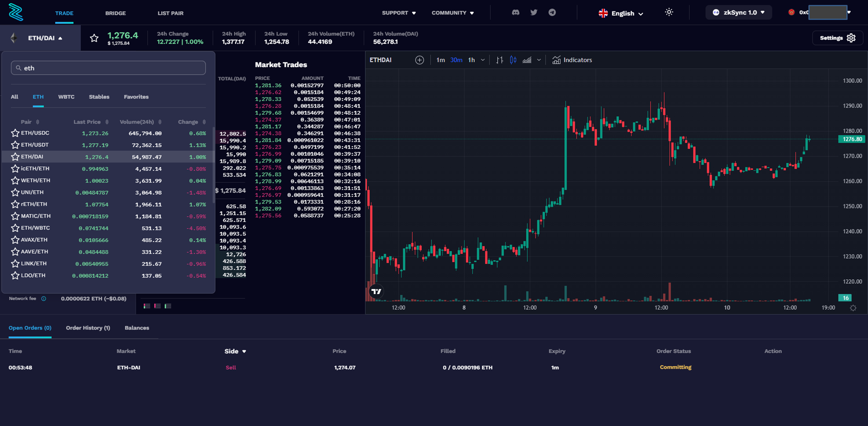The height and width of the screenshot is (426, 868).
Task: Expand the SUPPORT menu
Action: tap(399, 13)
